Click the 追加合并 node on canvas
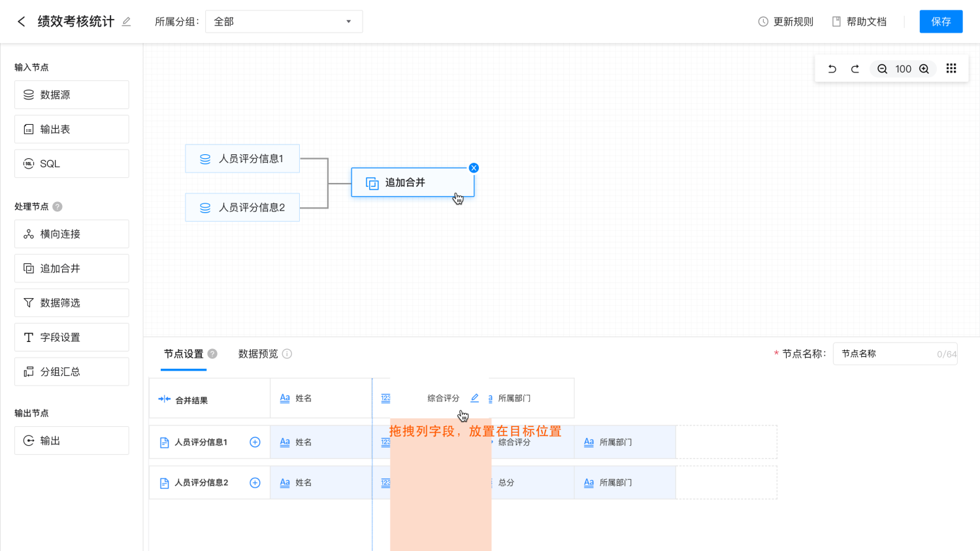This screenshot has height=551, width=980. (413, 182)
